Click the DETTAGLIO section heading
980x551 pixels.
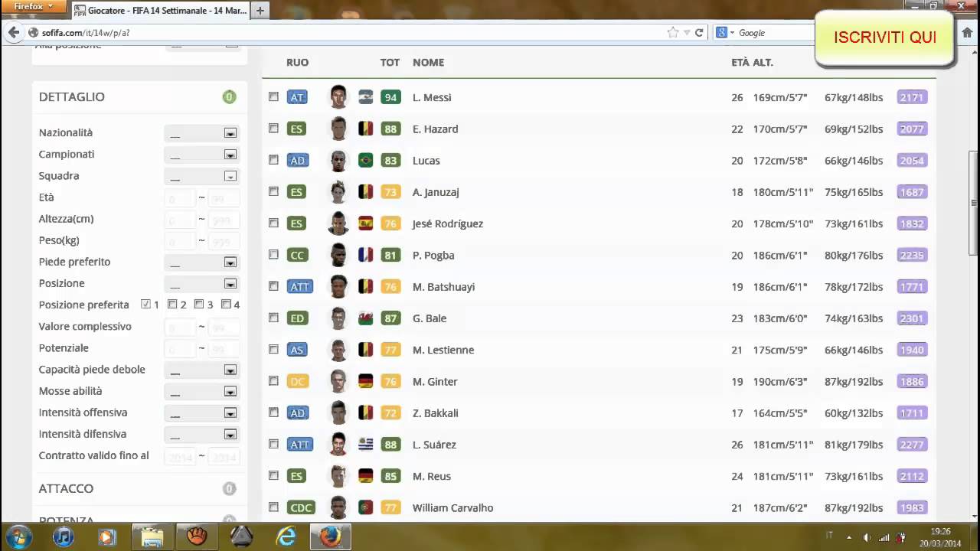72,96
